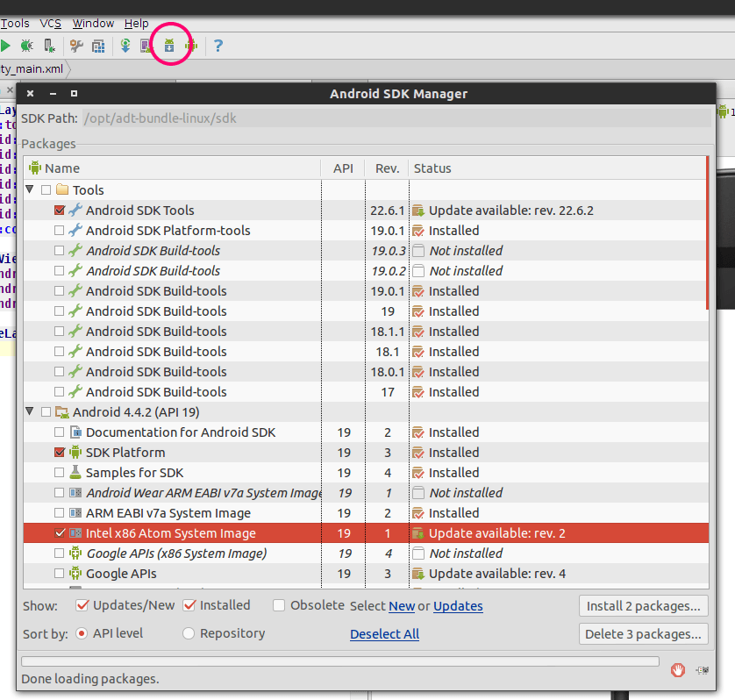735x700 pixels.
Task: Click the SDK Path field
Action: (396, 118)
